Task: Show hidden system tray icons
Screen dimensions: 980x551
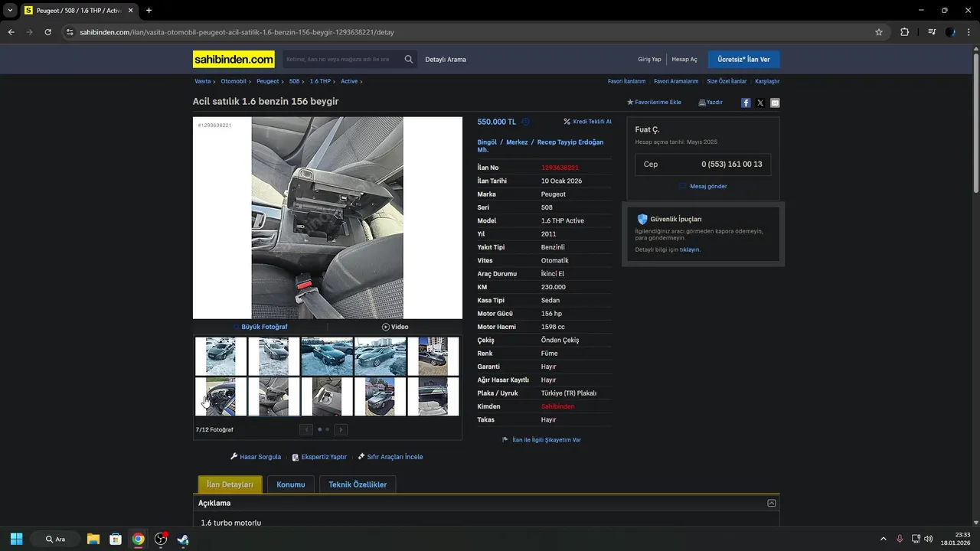Action: click(x=884, y=539)
